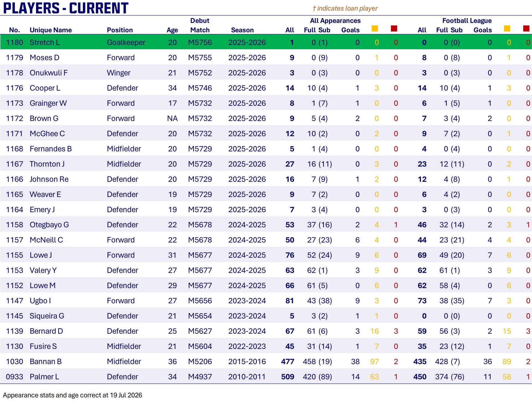Viewport: 532px width, 401px height.
Task: Click the Unique Name column header
Action: (51, 30)
